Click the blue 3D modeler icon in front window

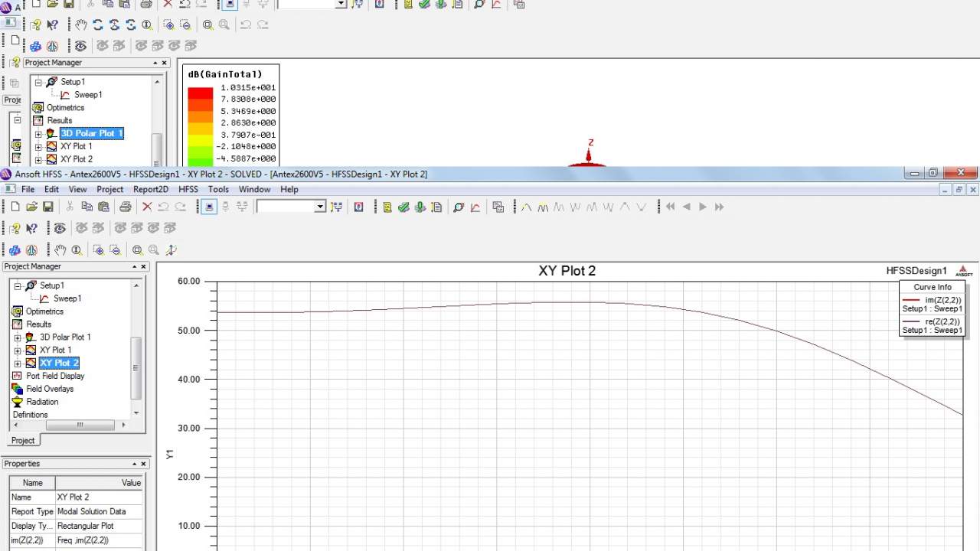15,249
